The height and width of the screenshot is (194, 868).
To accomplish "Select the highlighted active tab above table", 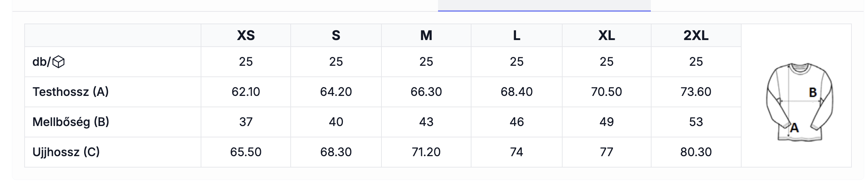I will point(544,6).
